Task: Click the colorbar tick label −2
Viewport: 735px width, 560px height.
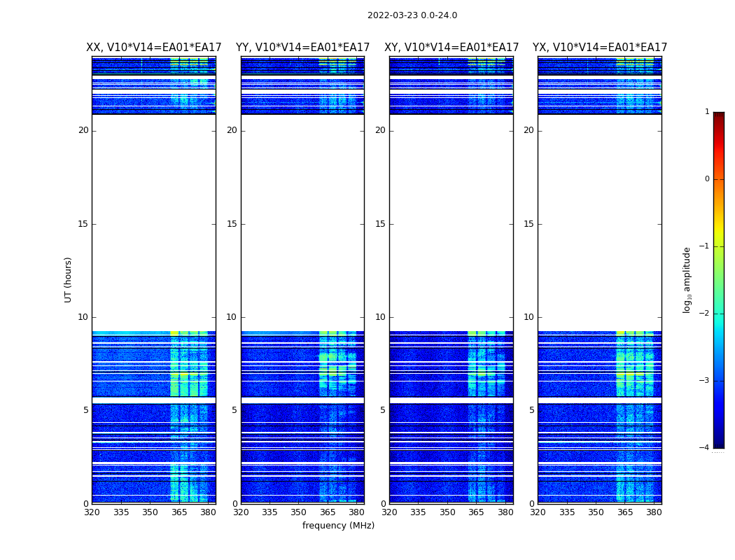Action: pos(704,313)
